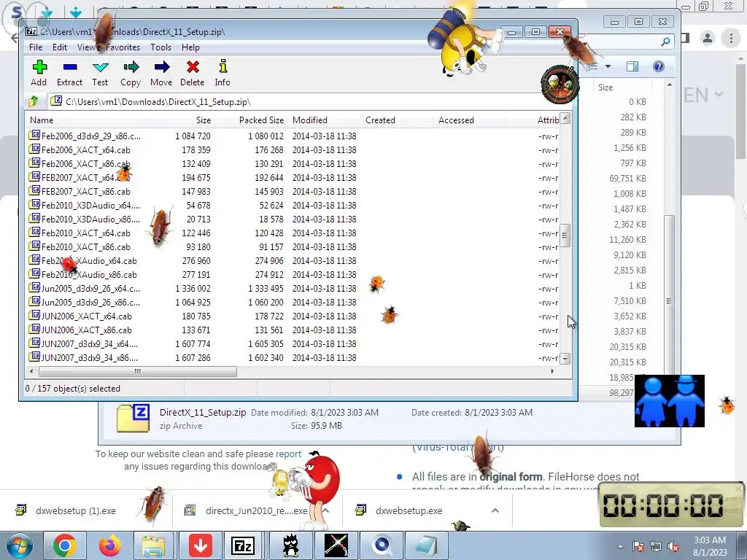Sort by the Modified column header

click(324, 120)
